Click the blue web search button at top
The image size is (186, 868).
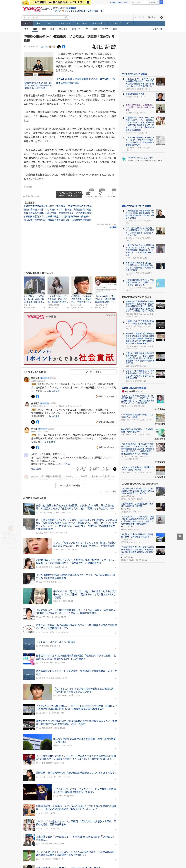pos(161,2)
